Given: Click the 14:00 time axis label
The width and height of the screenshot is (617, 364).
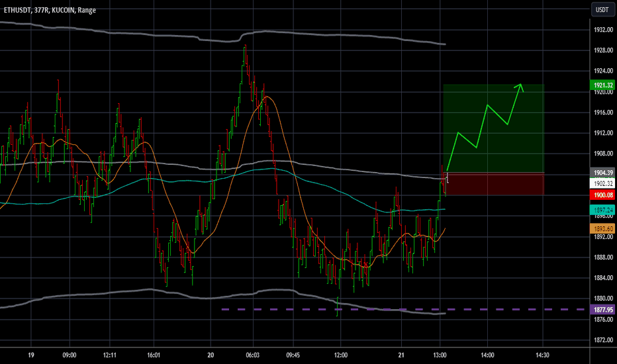Looking at the screenshot, I should point(487,355).
